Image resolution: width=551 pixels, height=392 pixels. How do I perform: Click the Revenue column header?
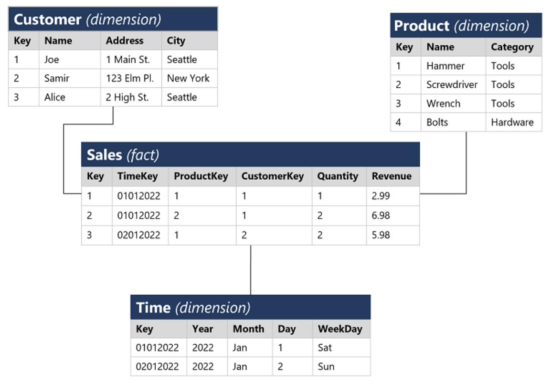(x=393, y=176)
